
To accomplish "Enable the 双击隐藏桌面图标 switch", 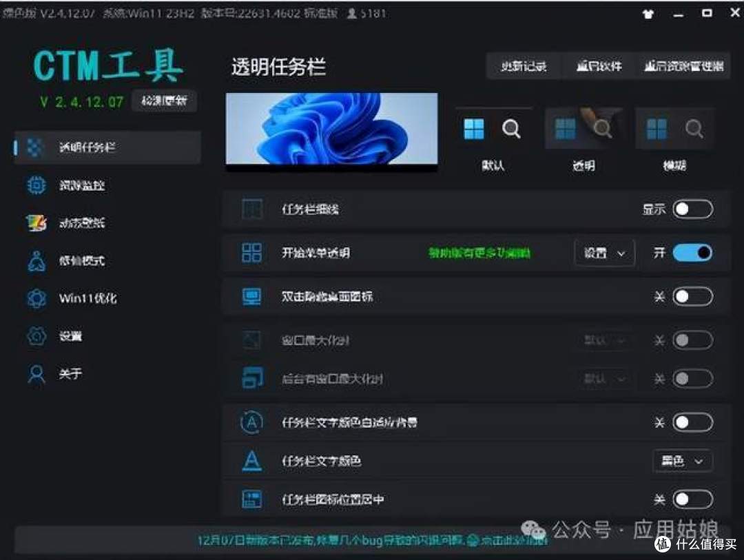I will [x=693, y=297].
